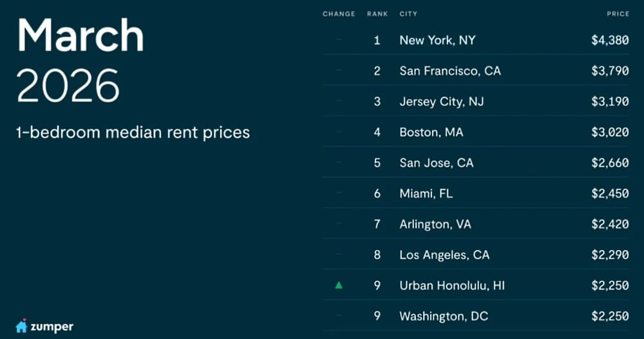Screen dimensions: 644x339
Task: Click the $2,450 Miami price
Action: pos(609,193)
